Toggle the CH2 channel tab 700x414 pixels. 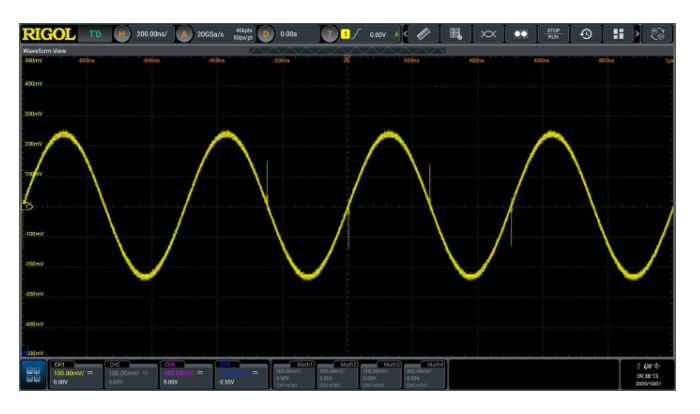click(x=115, y=364)
